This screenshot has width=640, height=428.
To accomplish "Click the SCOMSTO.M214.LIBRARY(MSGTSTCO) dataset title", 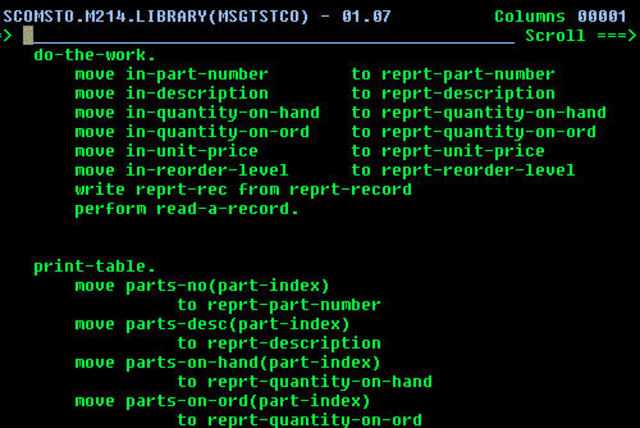I will click(156, 17).
